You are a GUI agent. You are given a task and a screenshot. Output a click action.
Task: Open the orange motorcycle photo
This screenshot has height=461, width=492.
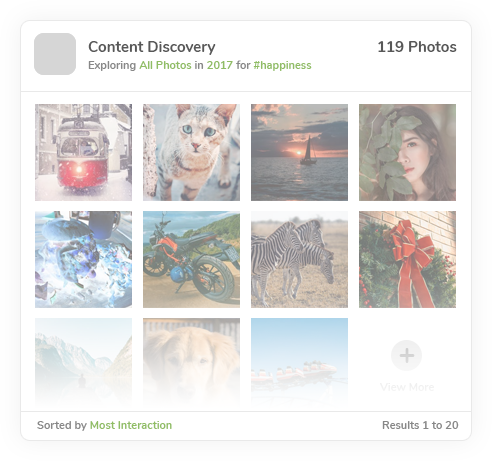191,259
